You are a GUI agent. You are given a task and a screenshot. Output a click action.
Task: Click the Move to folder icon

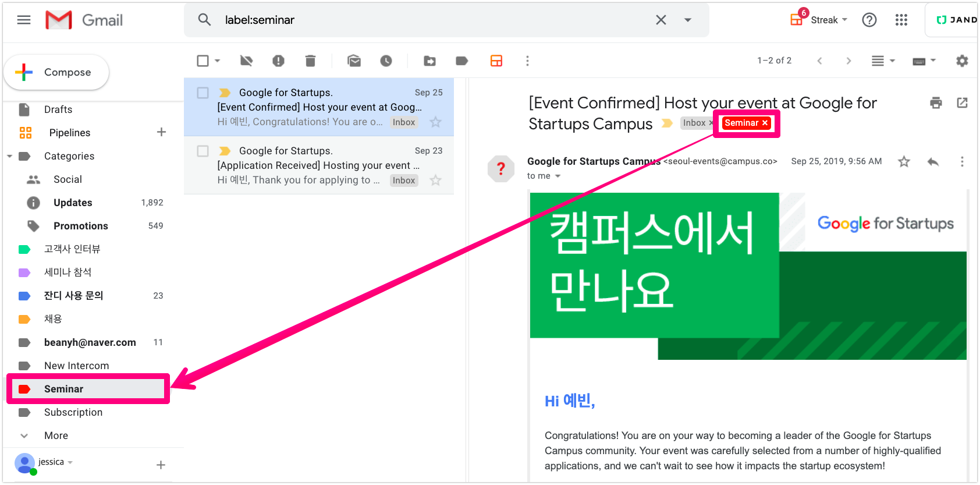pyautogui.click(x=429, y=61)
